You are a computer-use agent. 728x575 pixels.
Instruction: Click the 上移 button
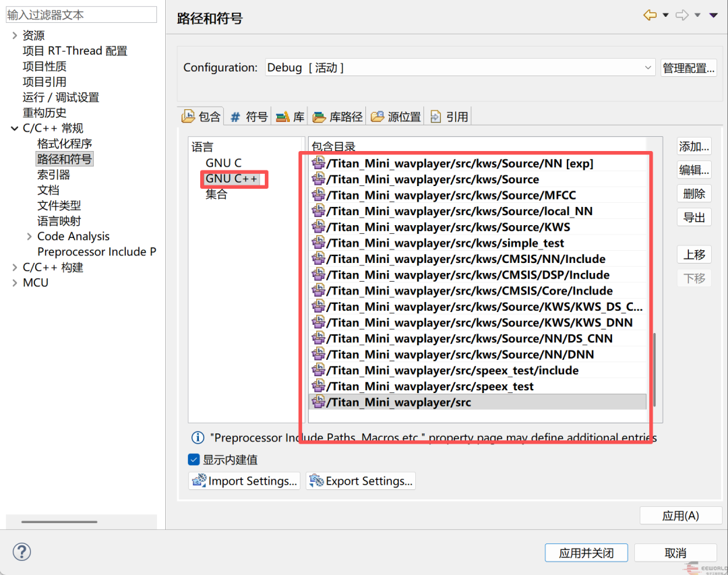694,255
